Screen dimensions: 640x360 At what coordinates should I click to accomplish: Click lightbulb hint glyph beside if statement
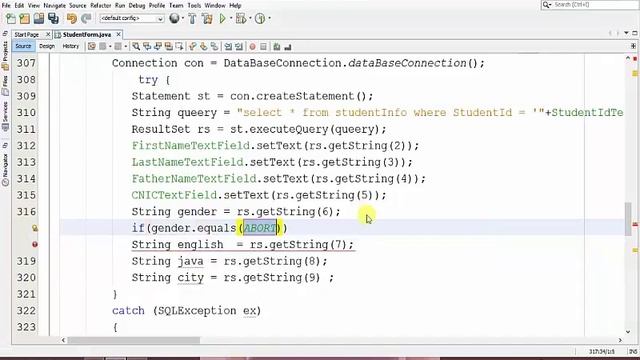pyautogui.click(x=35, y=228)
